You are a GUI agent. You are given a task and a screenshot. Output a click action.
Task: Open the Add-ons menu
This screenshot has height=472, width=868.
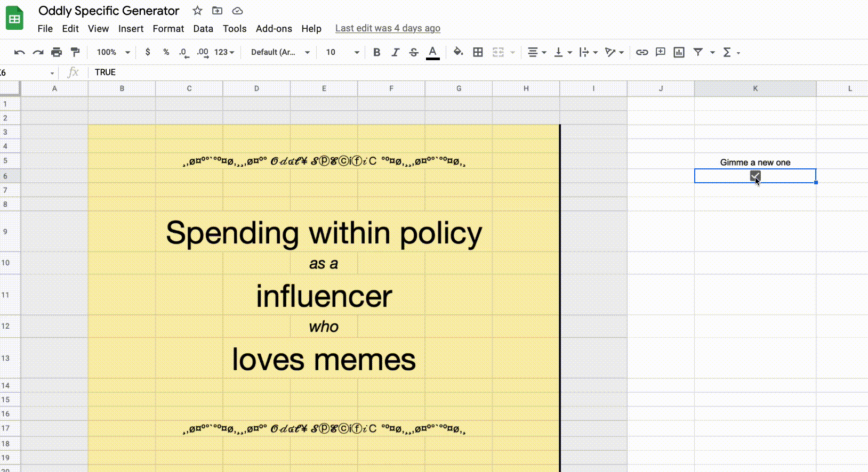tap(274, 29)
